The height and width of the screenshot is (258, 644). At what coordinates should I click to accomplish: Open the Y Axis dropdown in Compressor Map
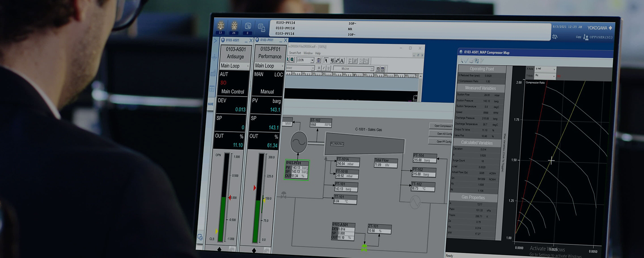coord(545,76)
